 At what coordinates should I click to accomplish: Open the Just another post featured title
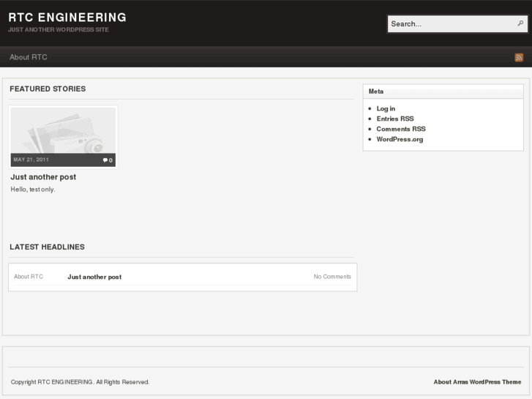pos(43,177)
